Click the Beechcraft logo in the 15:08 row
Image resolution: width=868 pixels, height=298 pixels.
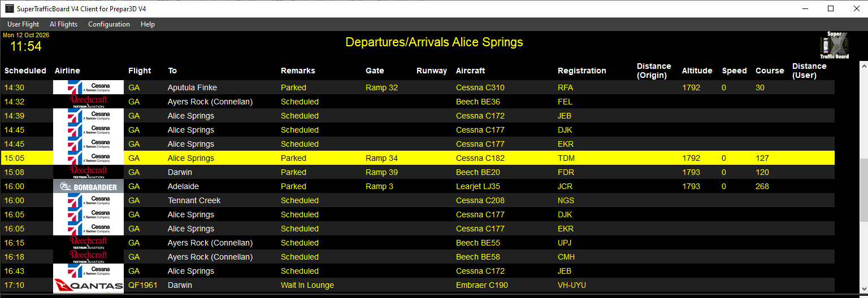[88, 172]
